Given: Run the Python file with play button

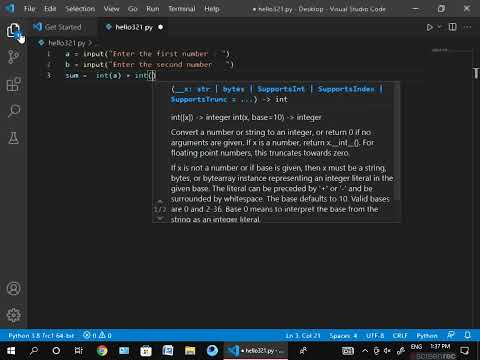Looking at the screenshot, I should [429, 27].
